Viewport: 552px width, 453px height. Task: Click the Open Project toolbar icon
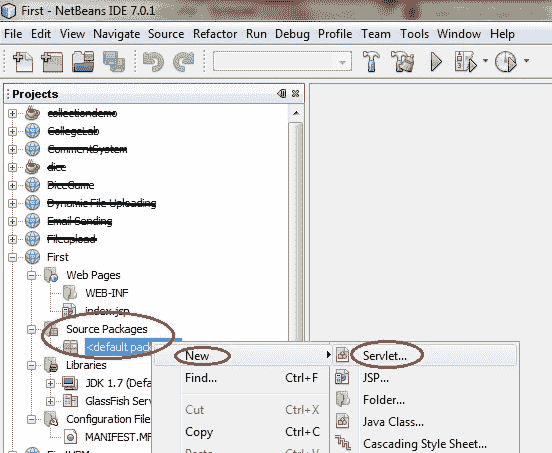(x=83, y=61)
